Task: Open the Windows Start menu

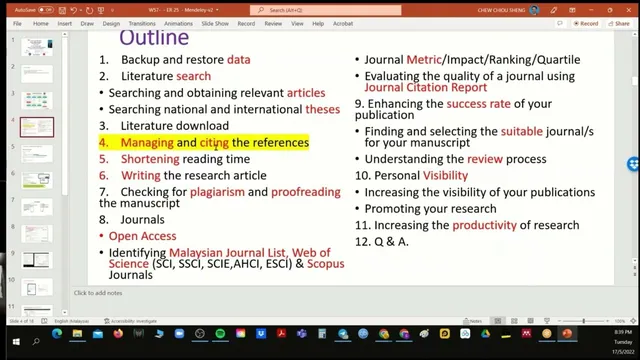Action: pos(16,341)
